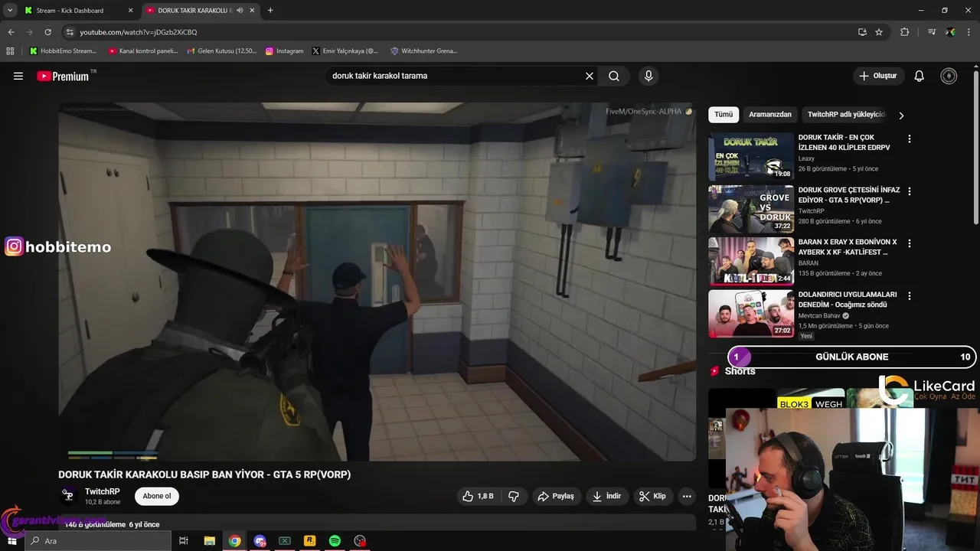Click Windows taskbar search box Ara

(98, 541)
